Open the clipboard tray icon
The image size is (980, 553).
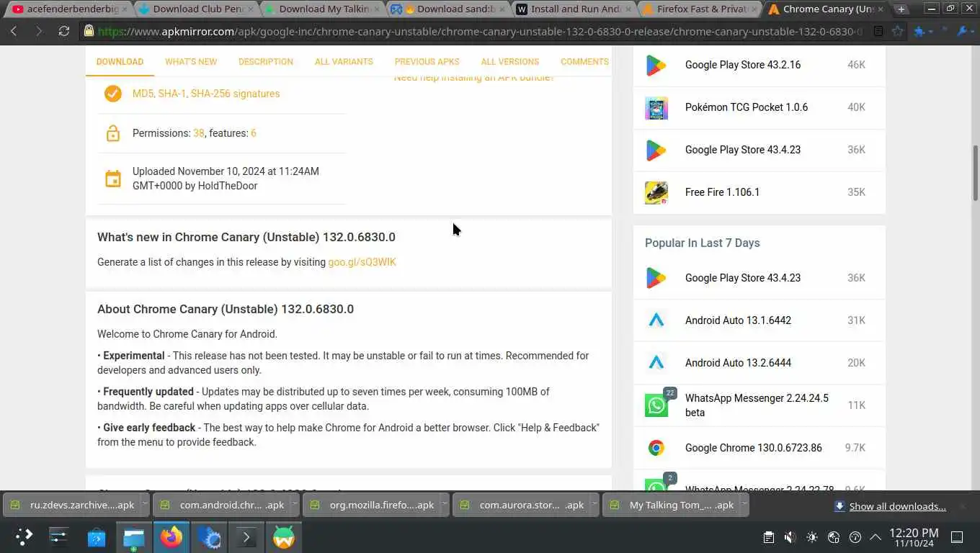point(769,537)
